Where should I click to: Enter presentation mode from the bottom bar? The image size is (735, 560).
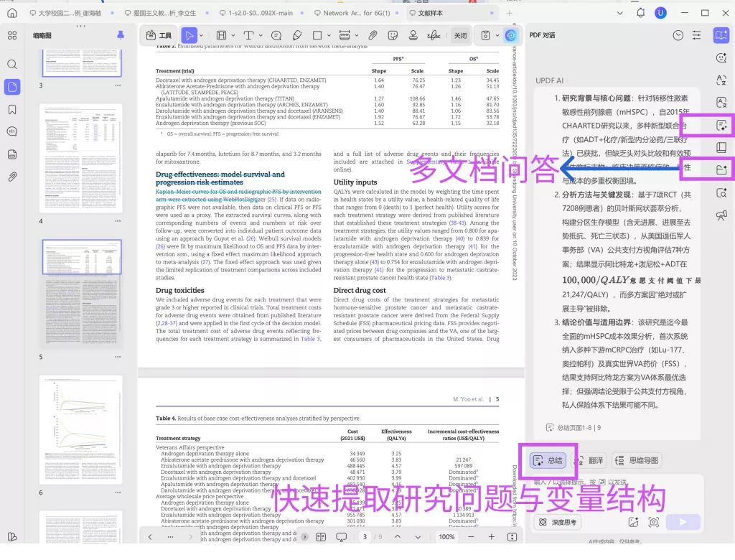click(340, 537)
